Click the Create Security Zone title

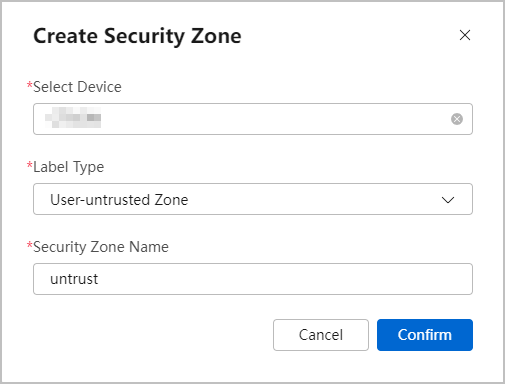pyautogui.click(x=137, y=36)
